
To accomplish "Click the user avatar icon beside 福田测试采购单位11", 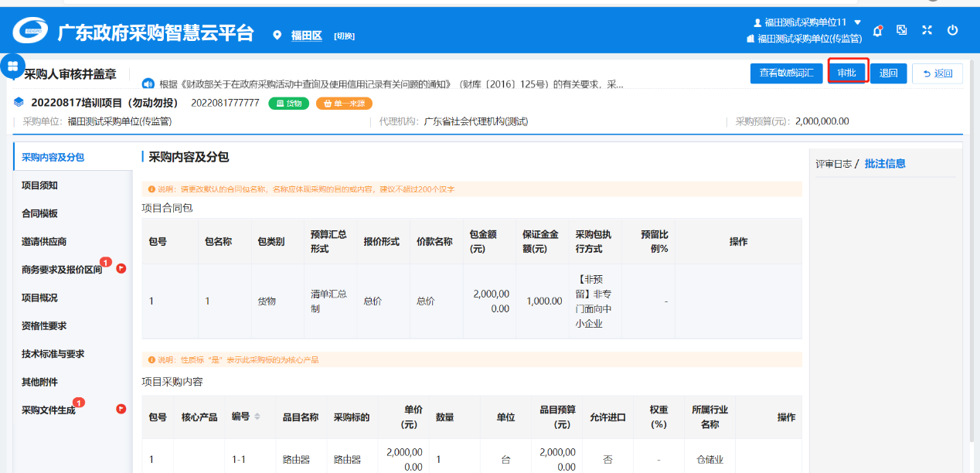I will (x=757, y=22).
